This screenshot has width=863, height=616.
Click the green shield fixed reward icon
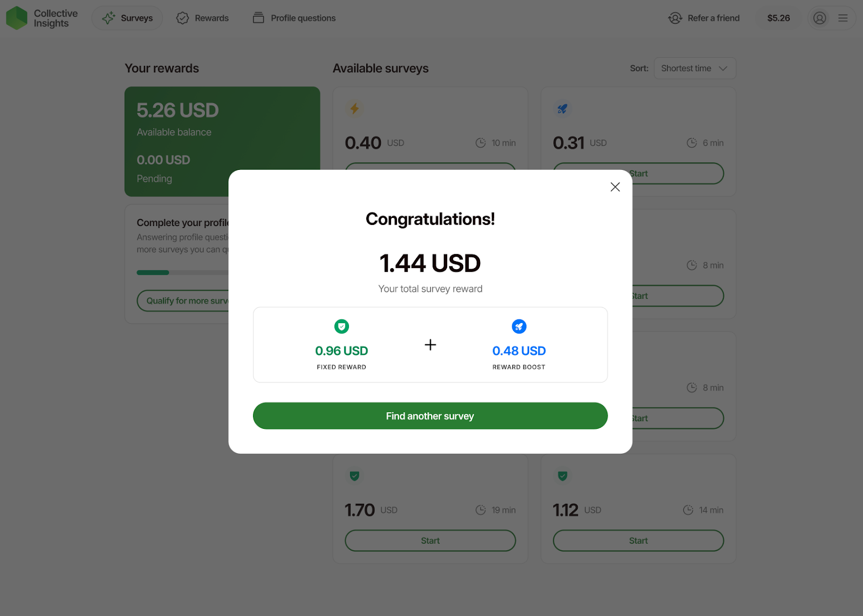pyautogui.click(x=341, y=326)
